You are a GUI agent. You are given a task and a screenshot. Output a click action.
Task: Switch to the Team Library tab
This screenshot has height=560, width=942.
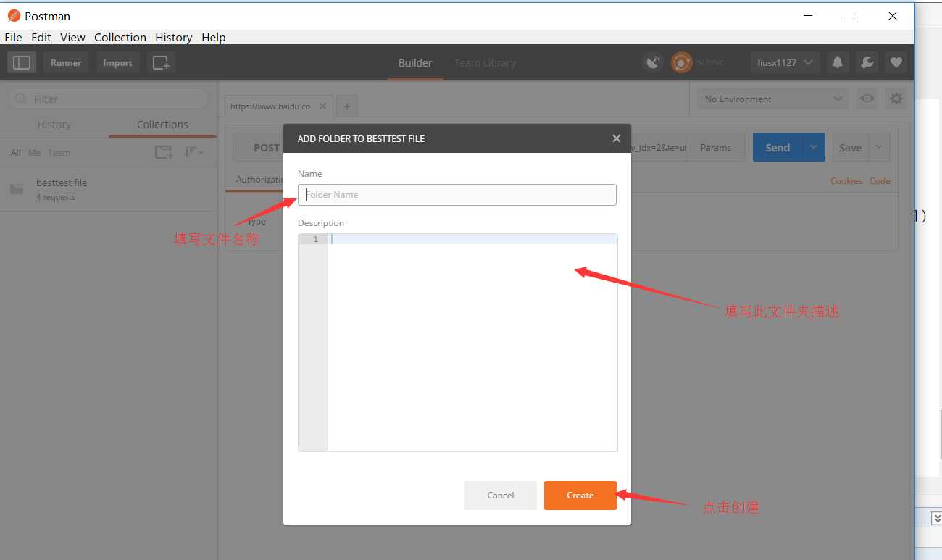click(x=485, y=63)
